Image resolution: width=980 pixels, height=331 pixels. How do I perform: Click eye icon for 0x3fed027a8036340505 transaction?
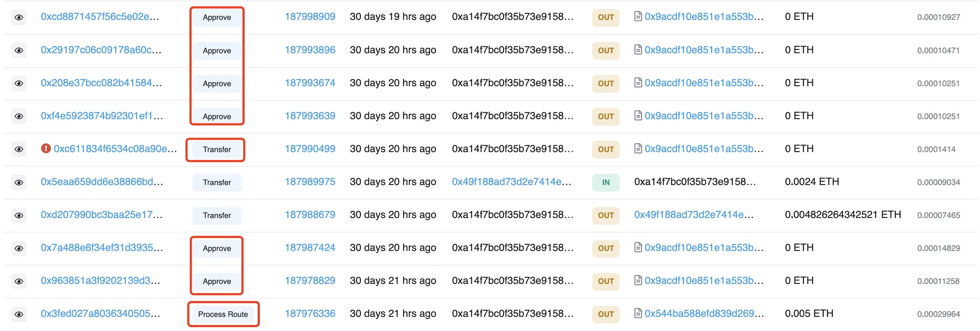click(18, 314)
